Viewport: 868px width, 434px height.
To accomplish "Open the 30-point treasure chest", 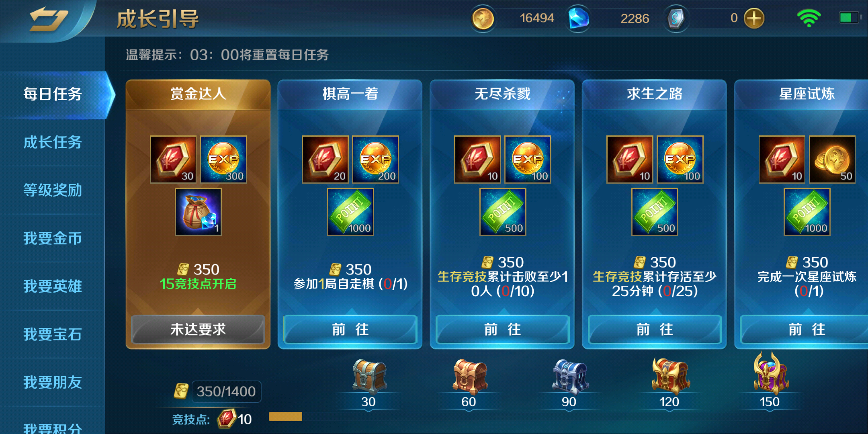I will point(369,376).
